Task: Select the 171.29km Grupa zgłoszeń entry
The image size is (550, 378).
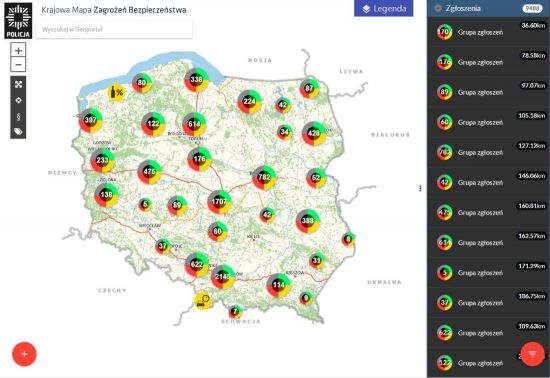Action: click(x=488, y=272)
